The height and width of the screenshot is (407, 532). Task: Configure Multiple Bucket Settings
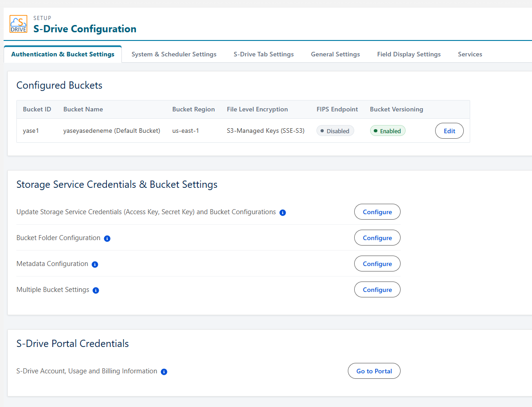pos(377,290)
